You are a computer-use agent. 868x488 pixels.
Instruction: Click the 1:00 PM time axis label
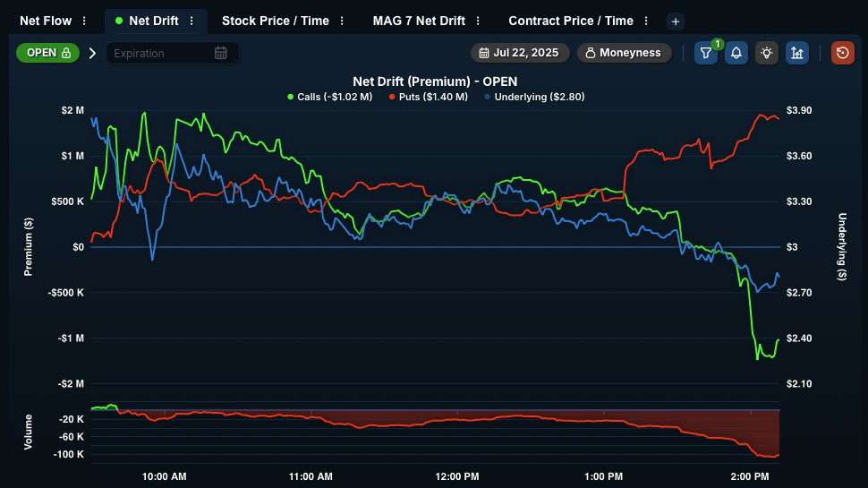pyautogui.click(x=603, y=476)
